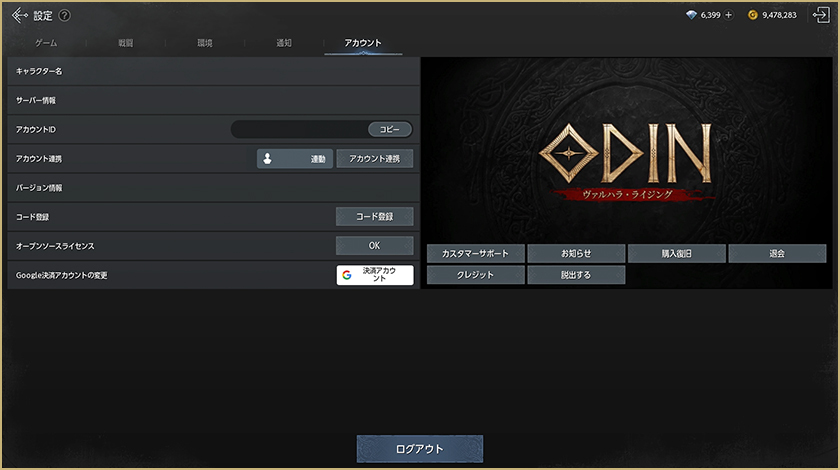The width and height of the screenshot is (840, 470).
Task: Open the help question mark icon
Action: pos(65,16)
